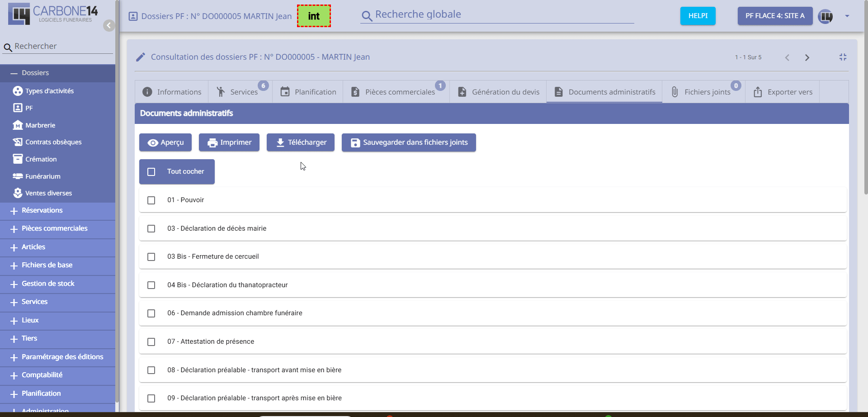The image size is (868, 417).
Task: Open the Fichiers joints tab
Action: pos(701,92)
